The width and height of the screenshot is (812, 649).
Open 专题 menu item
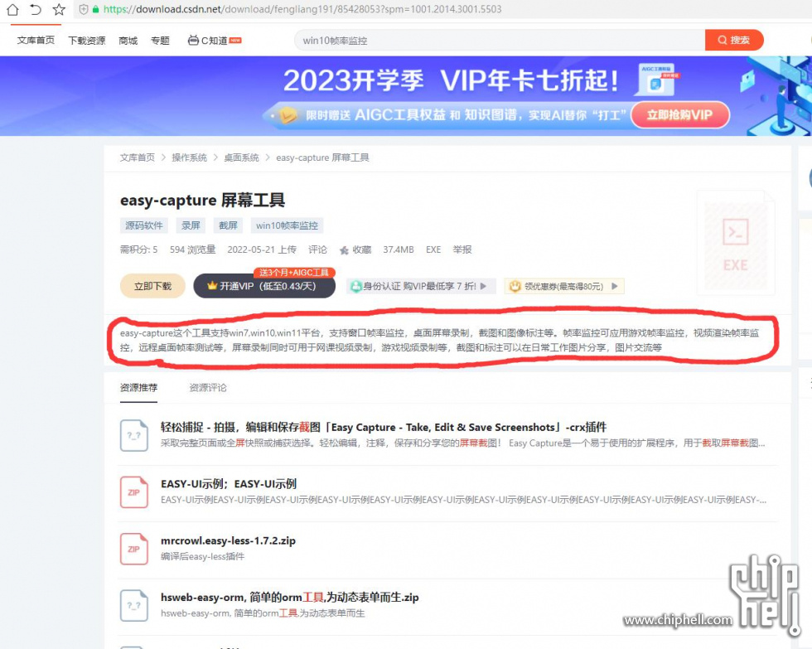(160, 41)
